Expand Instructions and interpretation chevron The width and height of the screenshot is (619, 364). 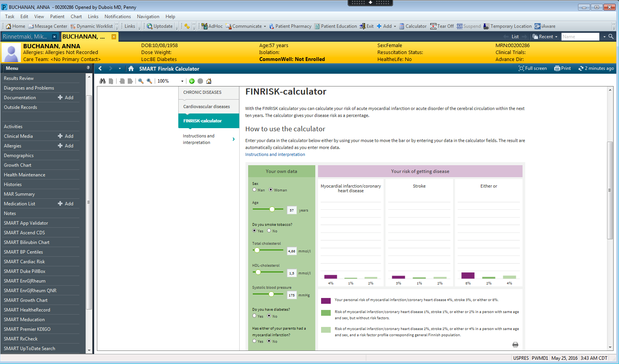pos(233,139)
